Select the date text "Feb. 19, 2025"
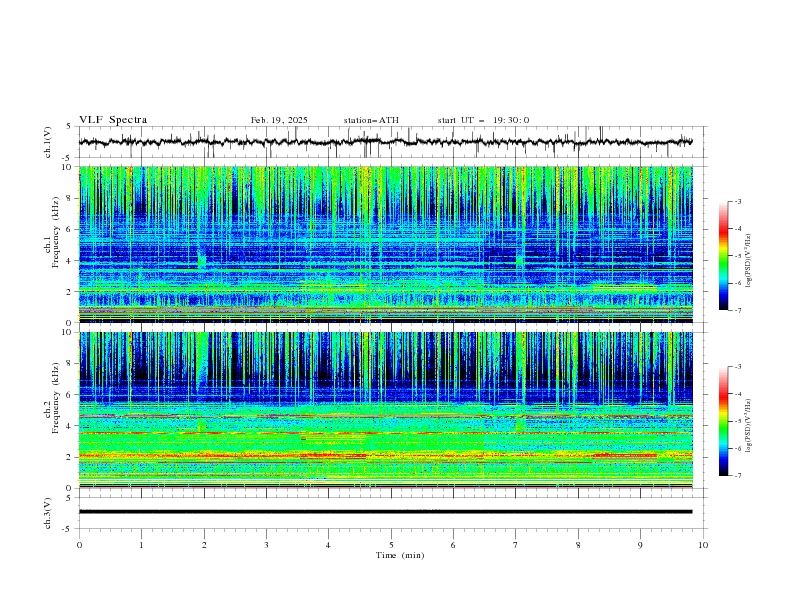The height and width of the screenshot is (612, 792). pos(279,120)
